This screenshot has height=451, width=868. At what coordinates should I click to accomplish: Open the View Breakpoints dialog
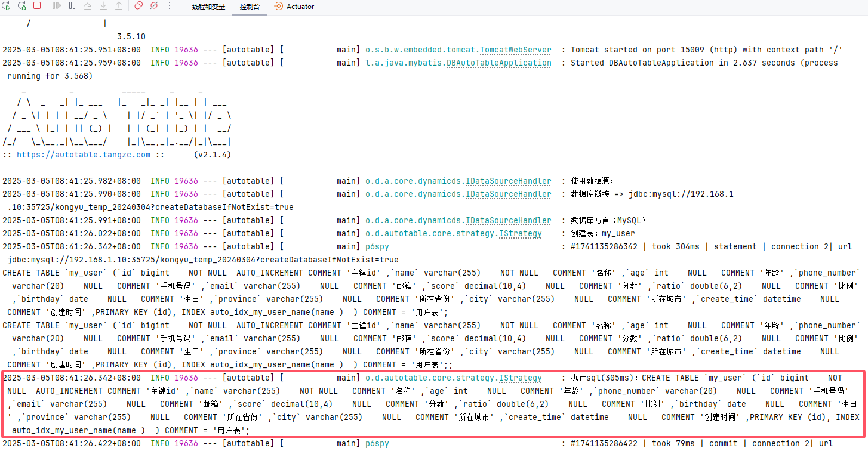tap(138, 6)
